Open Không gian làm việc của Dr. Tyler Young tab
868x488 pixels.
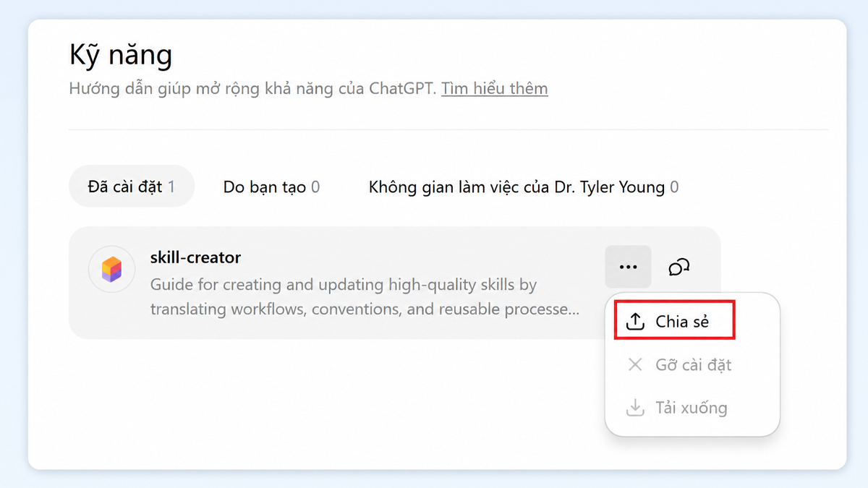click(524, 187)
